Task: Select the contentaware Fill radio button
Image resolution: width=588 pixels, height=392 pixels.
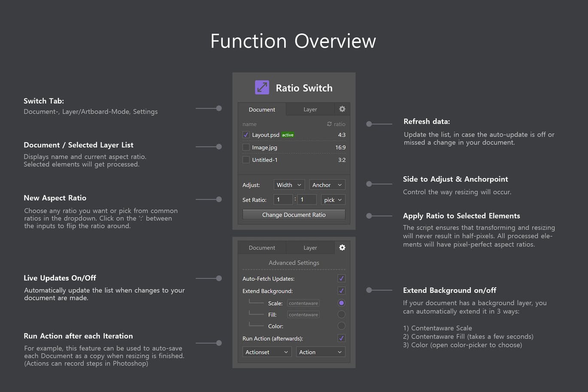Action: [x=341, y=314]
